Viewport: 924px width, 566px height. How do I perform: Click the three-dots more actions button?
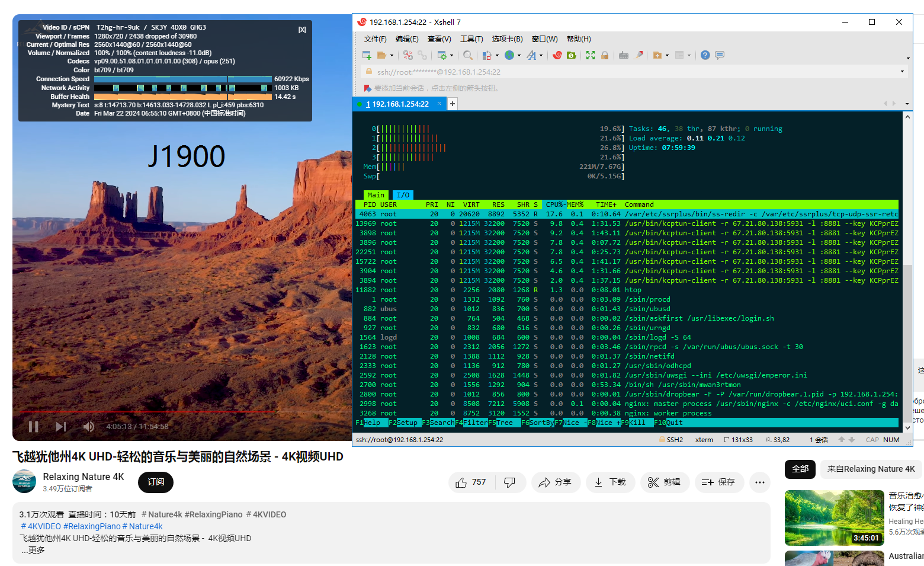point(760,482)
